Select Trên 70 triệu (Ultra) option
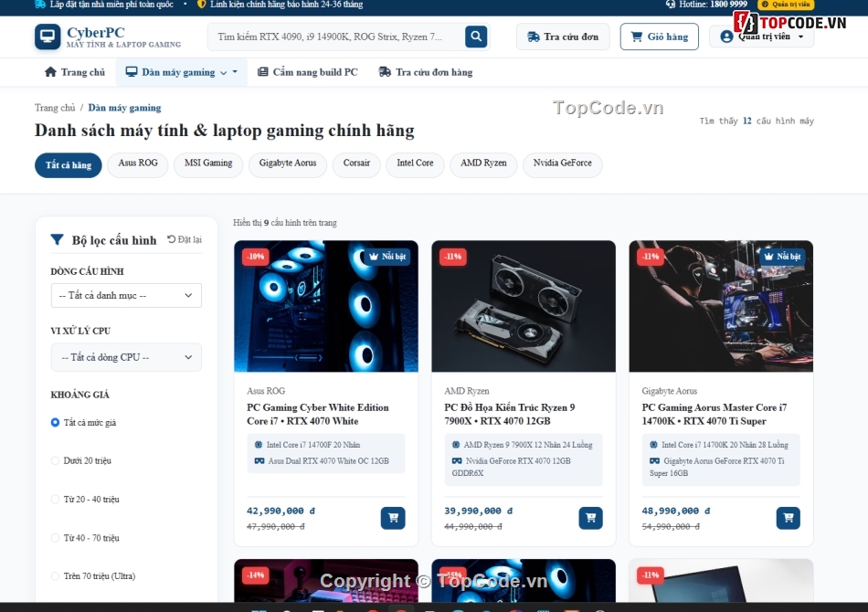 [x=55, y=576]
